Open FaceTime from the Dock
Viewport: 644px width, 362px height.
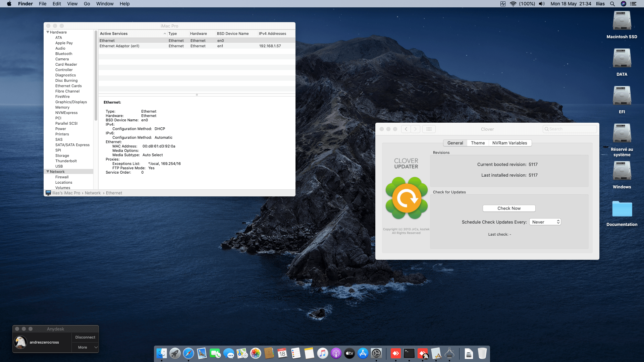pos(215,353)
